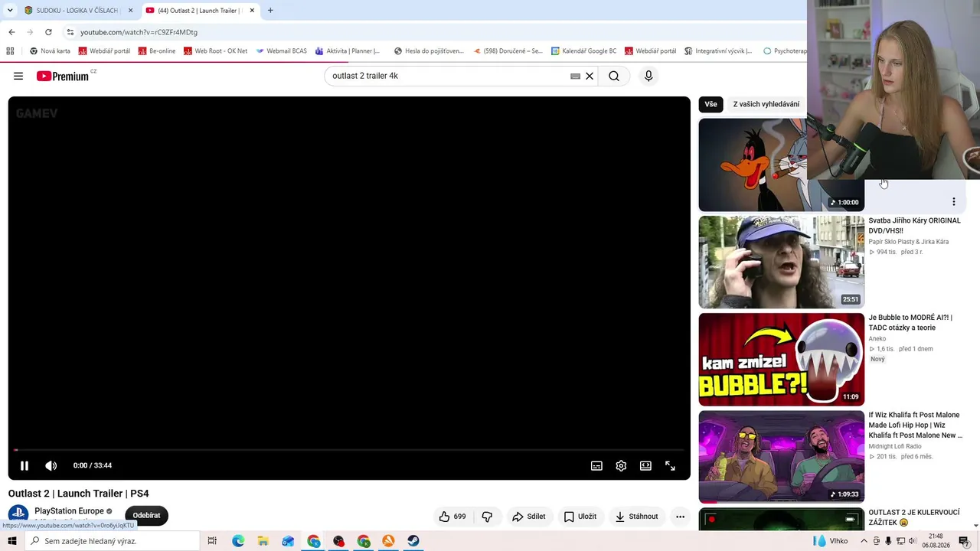
Task: Expand the tab search dropdown
Action: pyautogui.click(x=10, y=11)
